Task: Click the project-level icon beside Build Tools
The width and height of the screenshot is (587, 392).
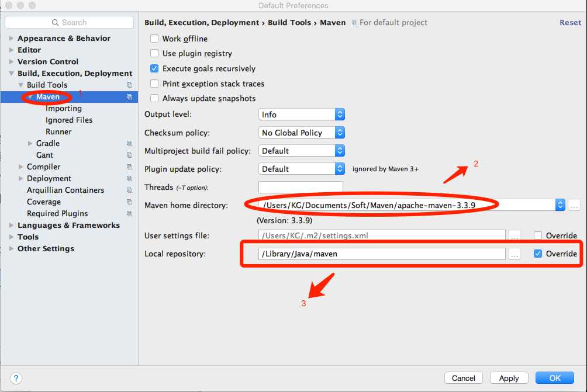Action: [129, 85]
